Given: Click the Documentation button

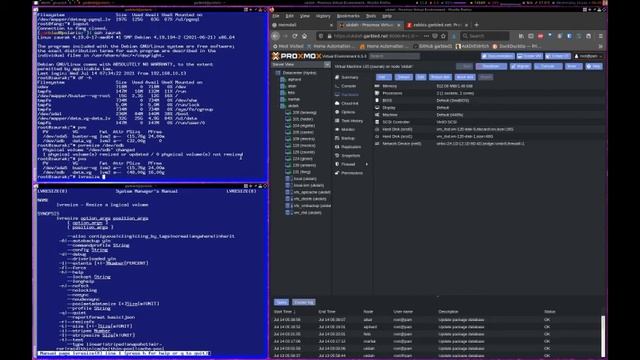Looking at the screenshot, I should tap(498, 56).
